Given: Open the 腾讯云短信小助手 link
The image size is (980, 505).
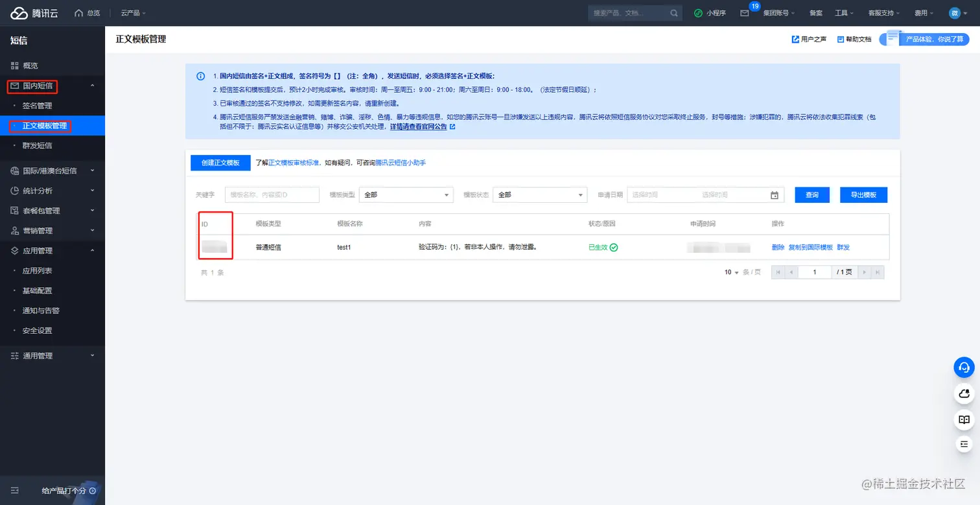Looking at the screenshot, I should [x=401, y=163].
